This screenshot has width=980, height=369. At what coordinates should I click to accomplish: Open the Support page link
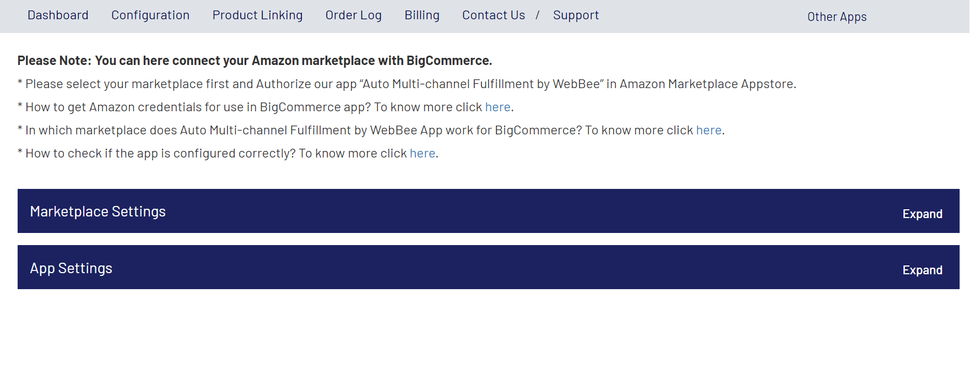576,15
